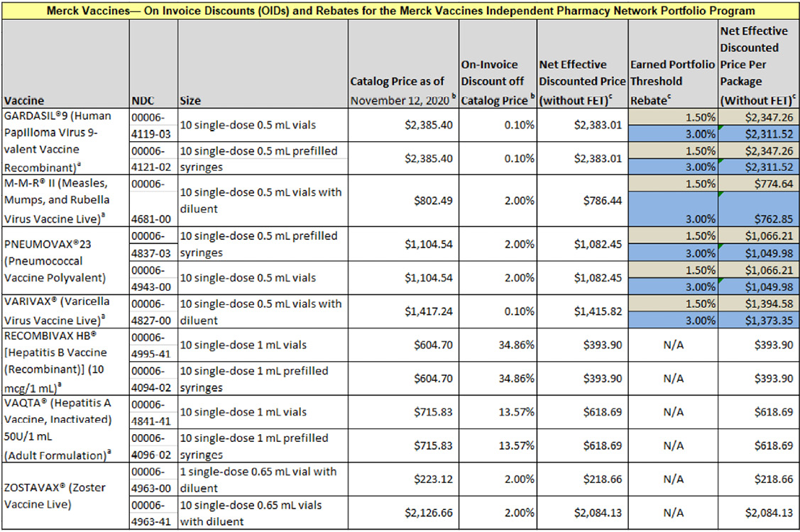Select the M-M-R II vaccine name cell
Screen dimensions: 800x532
[65, 201]
